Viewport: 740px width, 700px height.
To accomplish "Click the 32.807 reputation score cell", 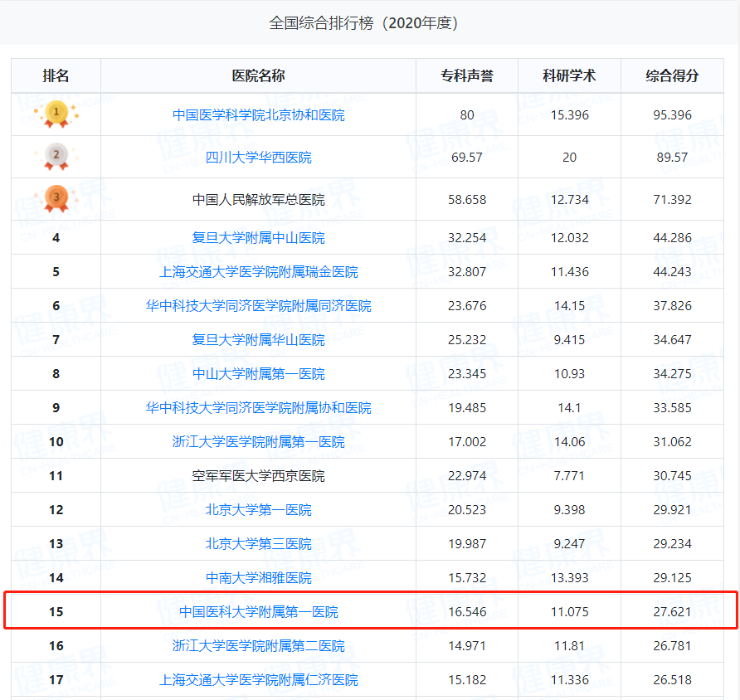I will [x=467, y=272].
